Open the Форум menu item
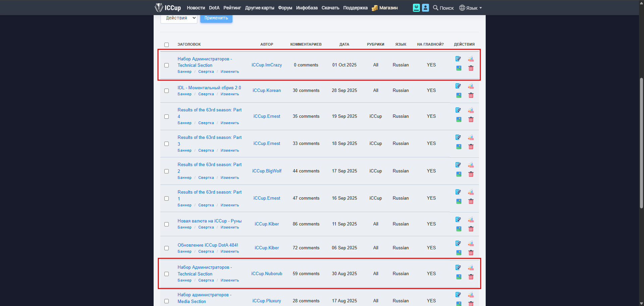The image size is (644, 306). tap(285, 8)
